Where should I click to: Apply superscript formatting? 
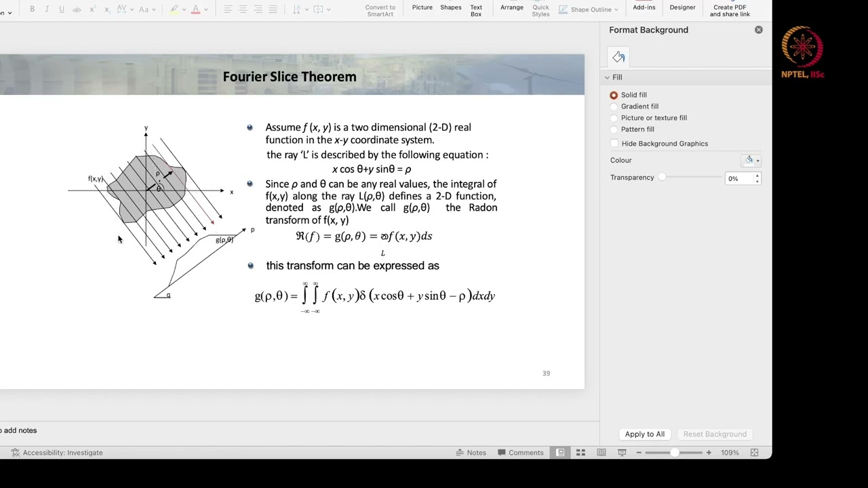(x=92, y=9)
